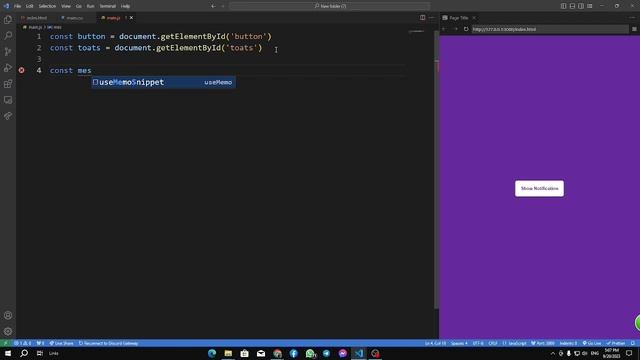Screen dimensions: 640x360
Task: Open WhatsApp from taskbar
Action: 310,353
